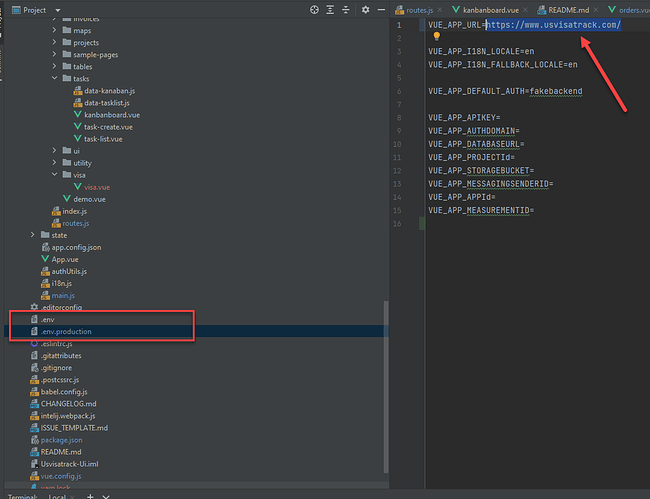Select the Vue icon of task-list.vue
The height and width of the screenshot is (499, 650).
(x=78, y=138)
